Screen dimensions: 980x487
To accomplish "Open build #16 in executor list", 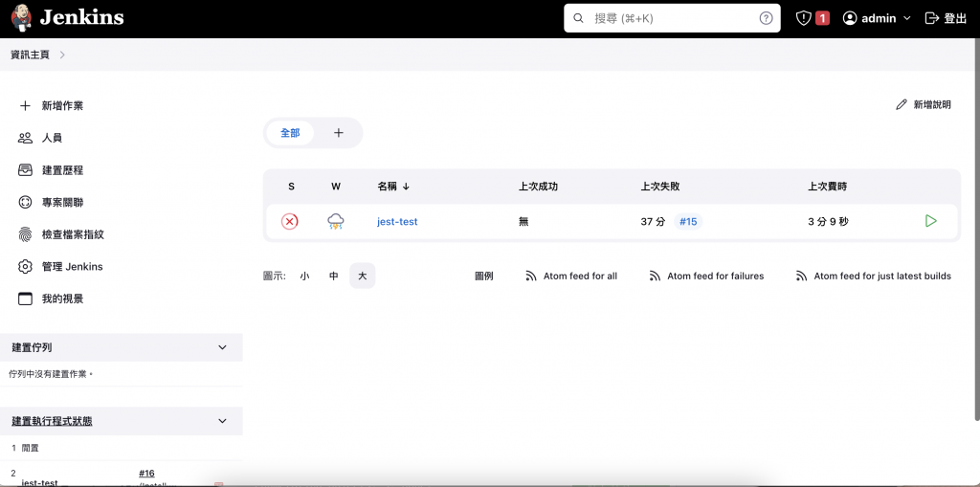I will 146,474.
